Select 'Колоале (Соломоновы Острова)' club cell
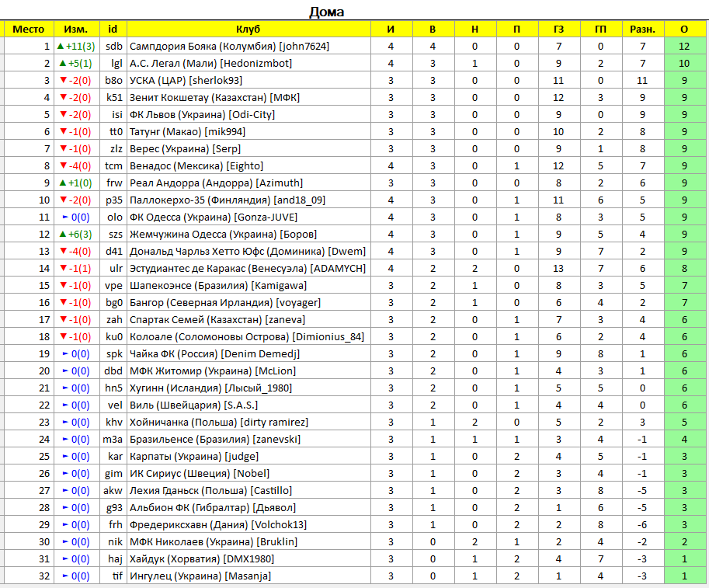Screen dimensions: 709x588 pos(248,337)
